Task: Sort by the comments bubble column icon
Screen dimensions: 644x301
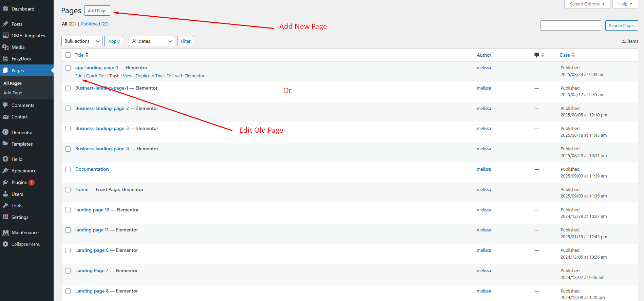Action: (537, 55)
